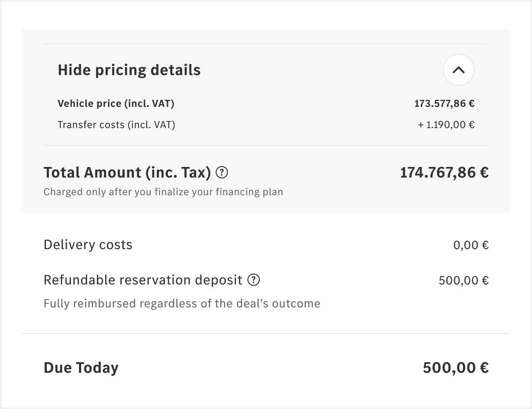
Task: Select the "Delivery costs" label
Action: click(88, 245)
